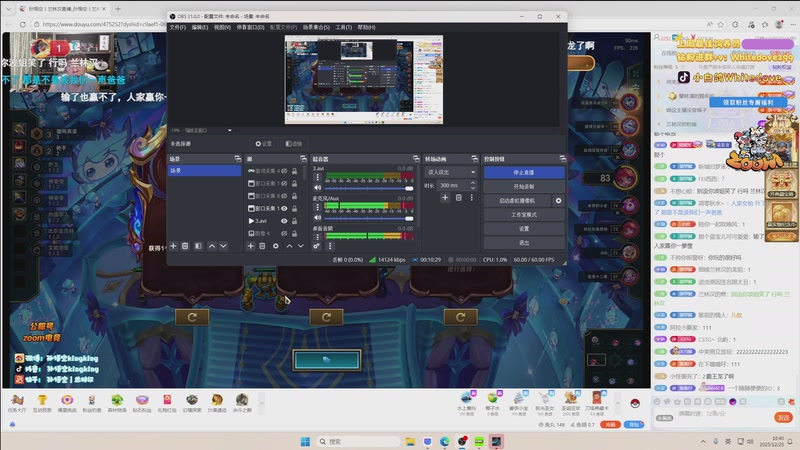Click the 开始录制 start recording button
800x450 pixels.
tap(524, 186)
